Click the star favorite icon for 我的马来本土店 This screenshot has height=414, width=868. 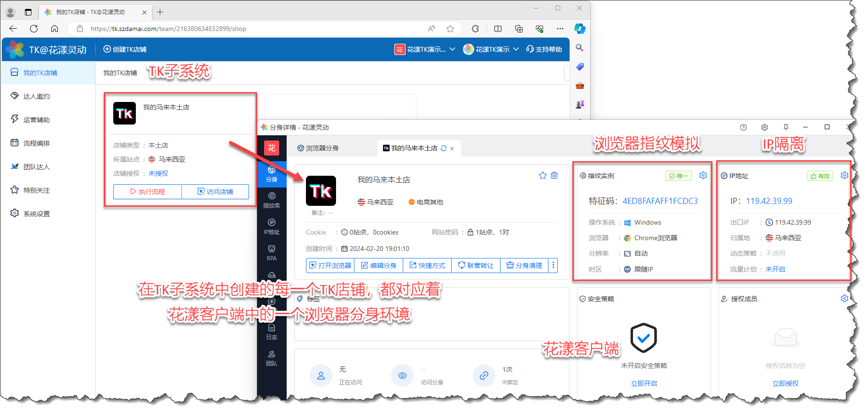click(x=543, y=175)
